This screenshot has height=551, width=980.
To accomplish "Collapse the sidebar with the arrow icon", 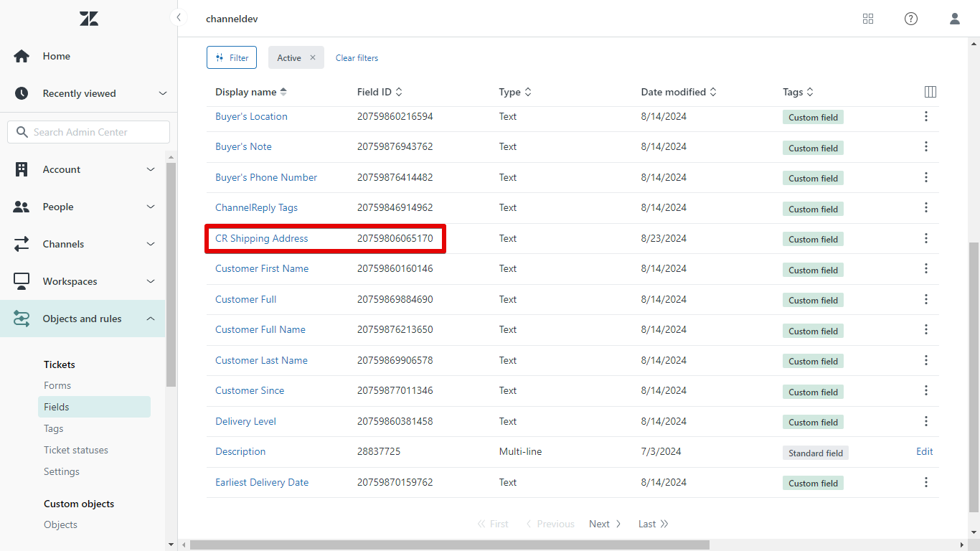I will tap(179, 18).
